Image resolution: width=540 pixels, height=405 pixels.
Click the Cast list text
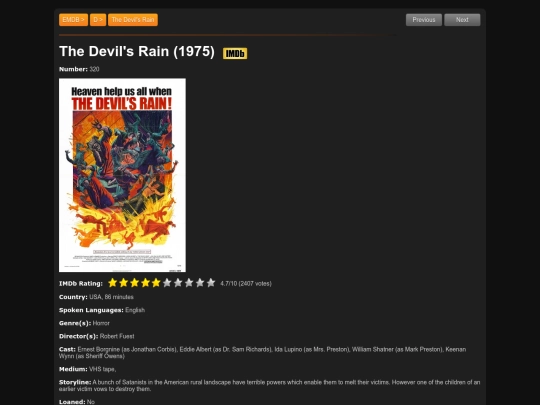coord(262,353)
